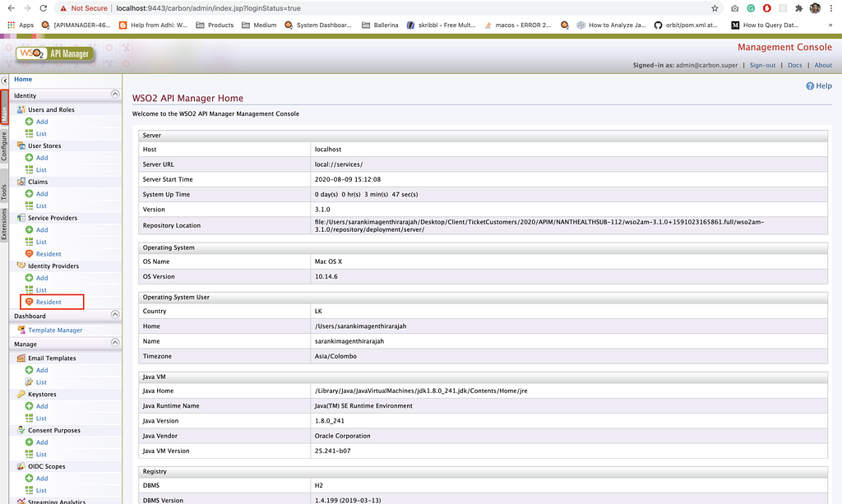The height and width of the screenshot is (504, 842).
Task: Select OS Name value Mac OS X
Action: [328, 261]
